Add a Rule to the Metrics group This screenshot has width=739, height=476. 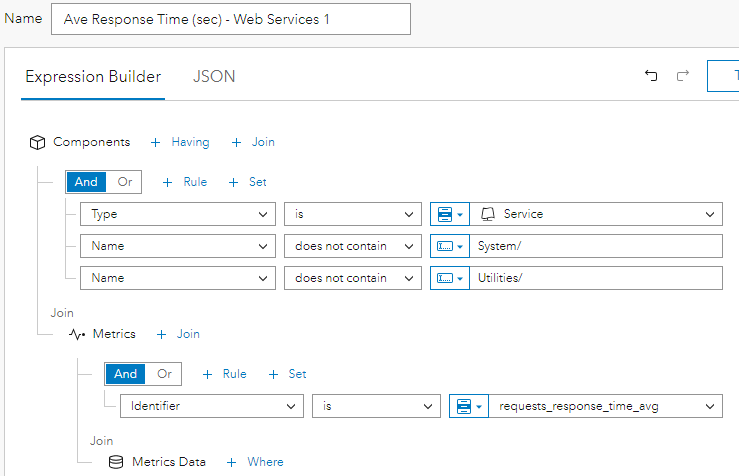[224, 374]
